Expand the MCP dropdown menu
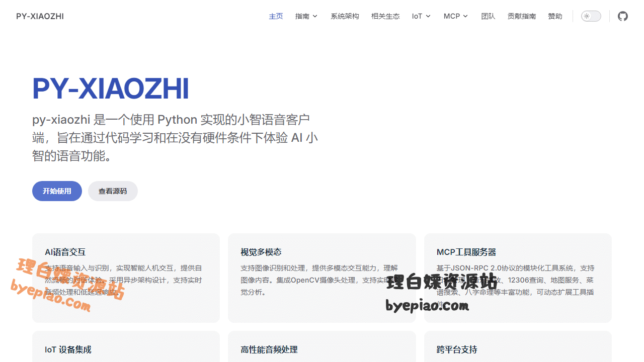 456,16
